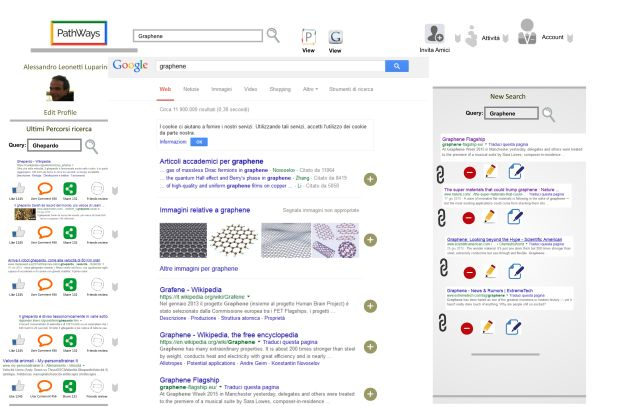Expand the arrow beside the 'Velocità animali' actions
The width and height of the screenshot is (620, 407).
coord(115,387)
